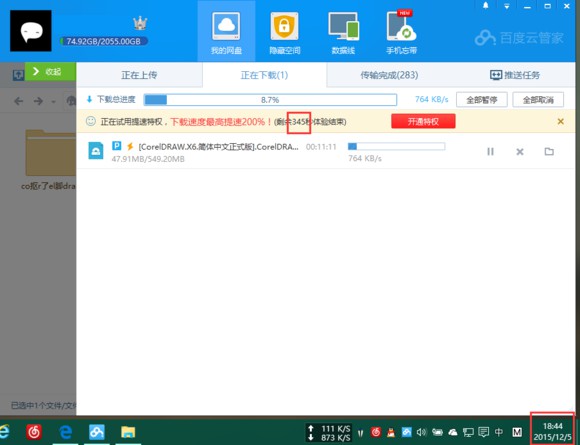Click the CorelDRAW download's file type icon
Screen dimensions: 580x445
point(96,151)
